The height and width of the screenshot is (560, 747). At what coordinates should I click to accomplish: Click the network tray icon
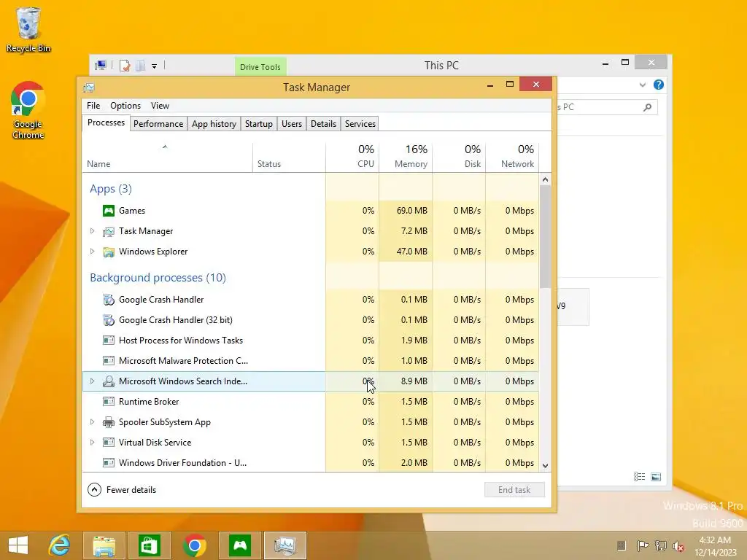661,545
